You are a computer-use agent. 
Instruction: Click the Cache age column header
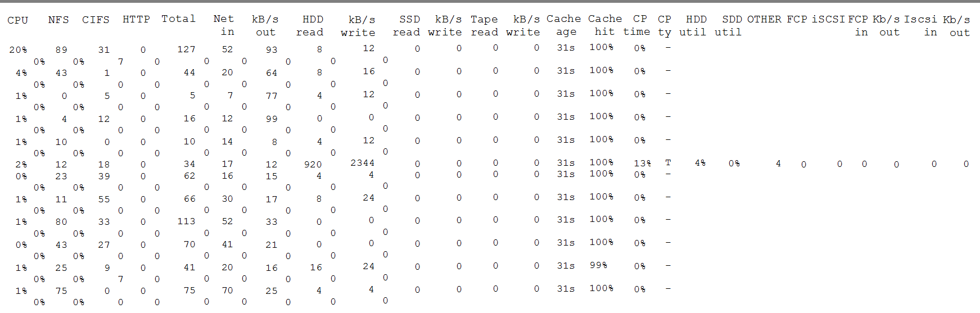[x=564, y=25]
